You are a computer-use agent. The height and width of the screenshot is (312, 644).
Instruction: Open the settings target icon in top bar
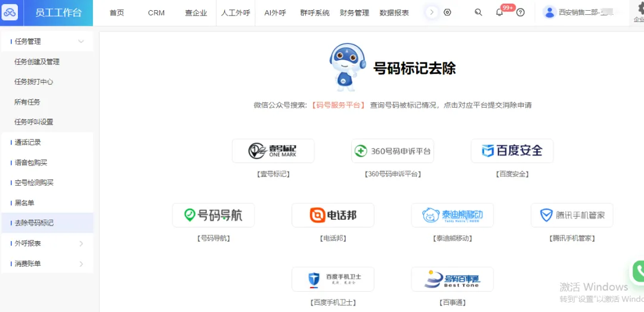click(447, 13)
